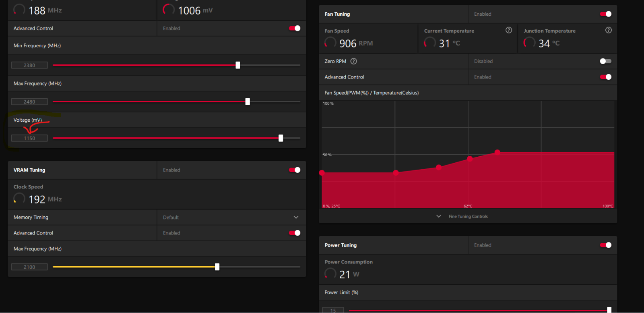Toggle fan Advanced Control switch

[x=606, y=77]
